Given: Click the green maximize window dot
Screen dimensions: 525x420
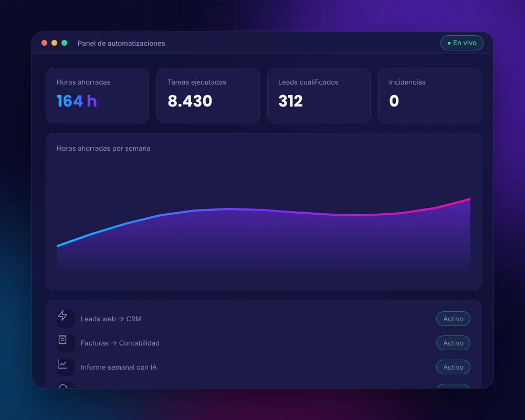Looking at the screenshot, I should point(64,43).
